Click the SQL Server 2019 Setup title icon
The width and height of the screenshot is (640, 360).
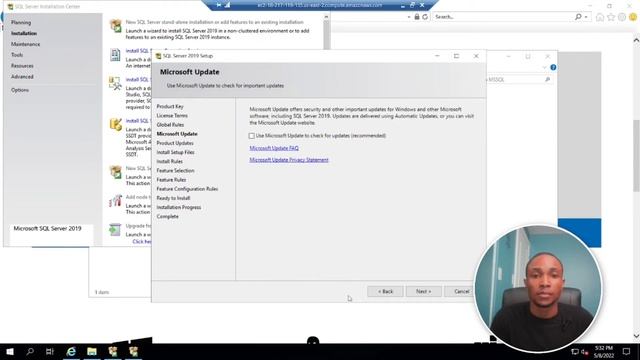click(x=158, y=56)
